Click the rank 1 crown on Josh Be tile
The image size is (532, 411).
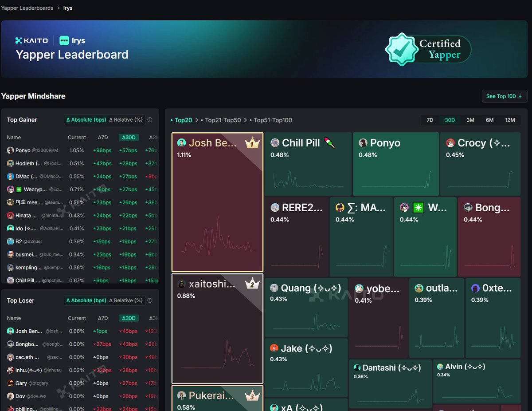[252, 143]
